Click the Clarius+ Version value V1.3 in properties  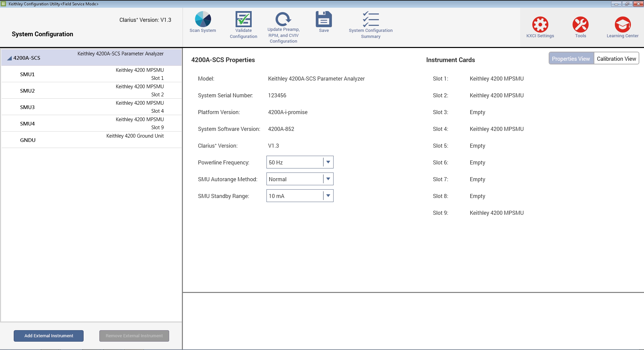[274, 146]
